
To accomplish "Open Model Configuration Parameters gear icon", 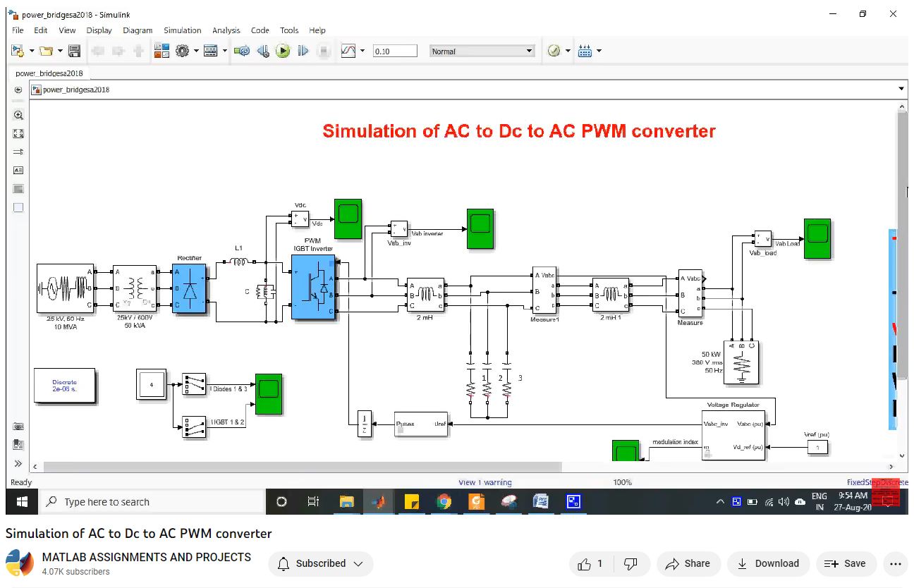I will [182, 50].
